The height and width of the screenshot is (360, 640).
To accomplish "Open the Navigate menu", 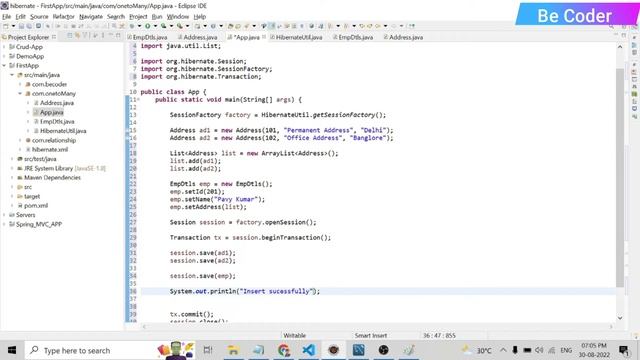I will pos(91,17).
